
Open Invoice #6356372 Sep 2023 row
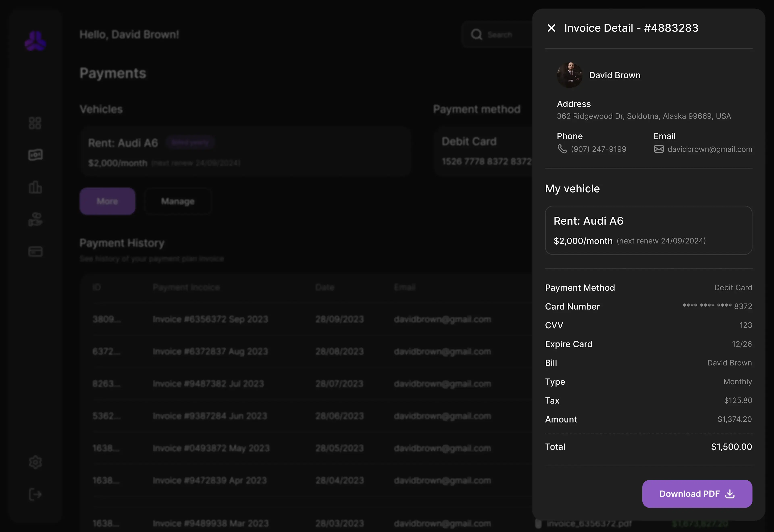click(210, 319)
